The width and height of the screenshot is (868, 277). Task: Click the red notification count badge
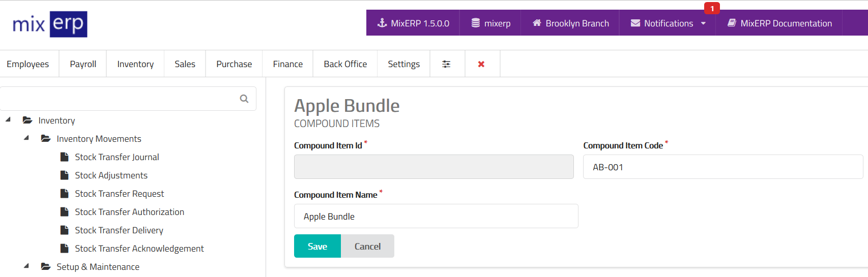(712, 9)
